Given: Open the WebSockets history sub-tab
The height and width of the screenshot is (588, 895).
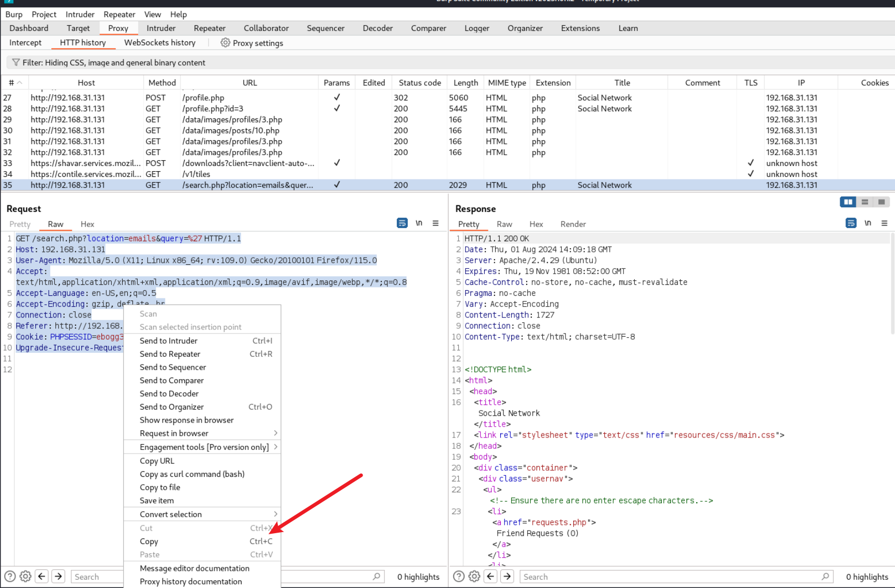Looking at the screenshot, I should 160,42.
